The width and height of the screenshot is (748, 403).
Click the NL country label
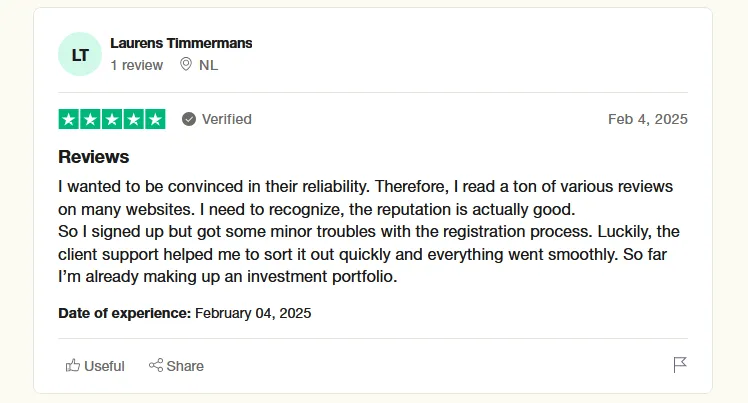pyautogui.click(x=208, y=65)
